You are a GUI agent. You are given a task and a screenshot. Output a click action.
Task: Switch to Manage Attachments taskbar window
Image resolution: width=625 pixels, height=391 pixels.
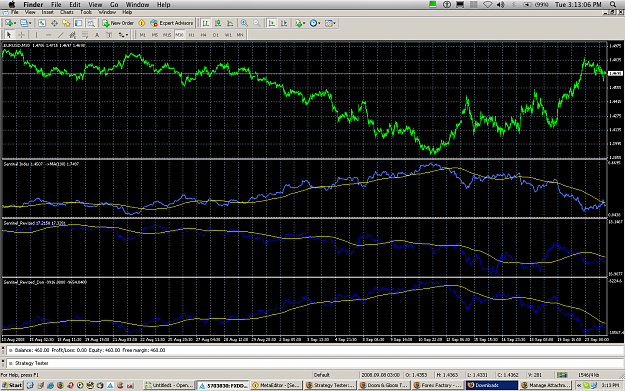[x=545, y=385]
